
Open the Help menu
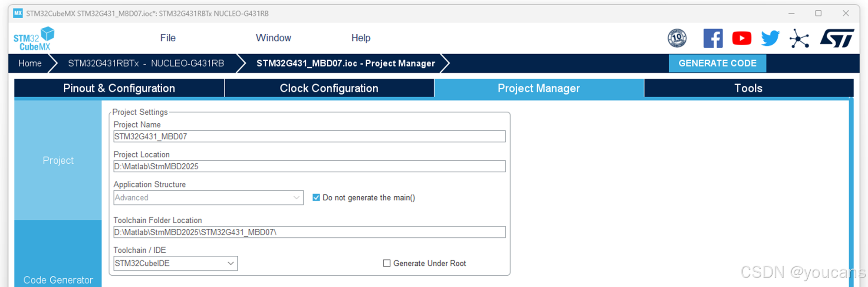[361, 38]
